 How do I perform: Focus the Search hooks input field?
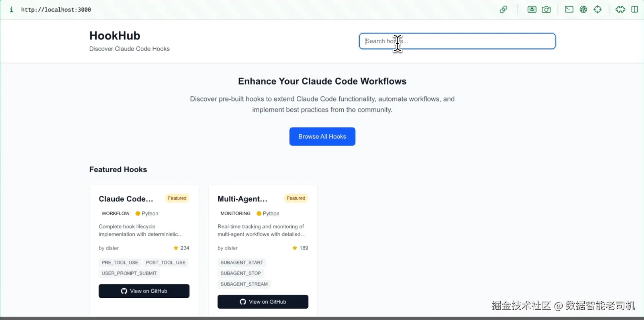tap(457, 41)
